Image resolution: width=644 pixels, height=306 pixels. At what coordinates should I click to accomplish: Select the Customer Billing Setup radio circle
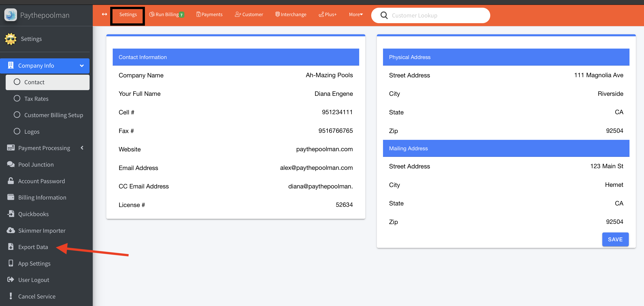[x=17, y=115]
